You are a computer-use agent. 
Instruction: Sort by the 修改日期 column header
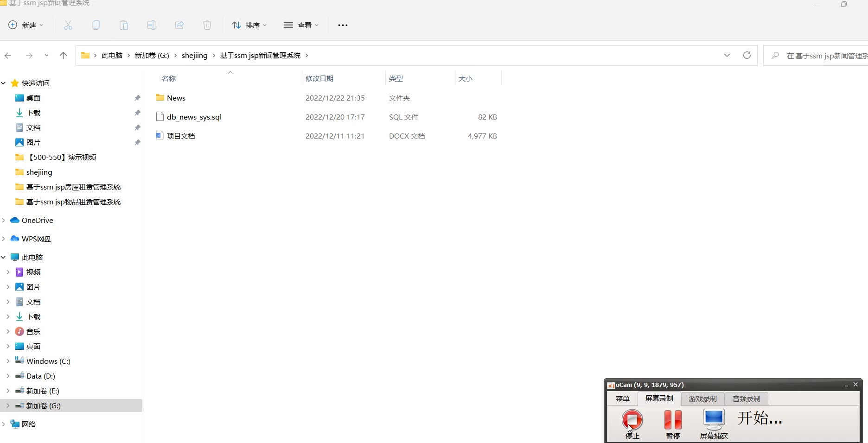click(x=319, y=78)
